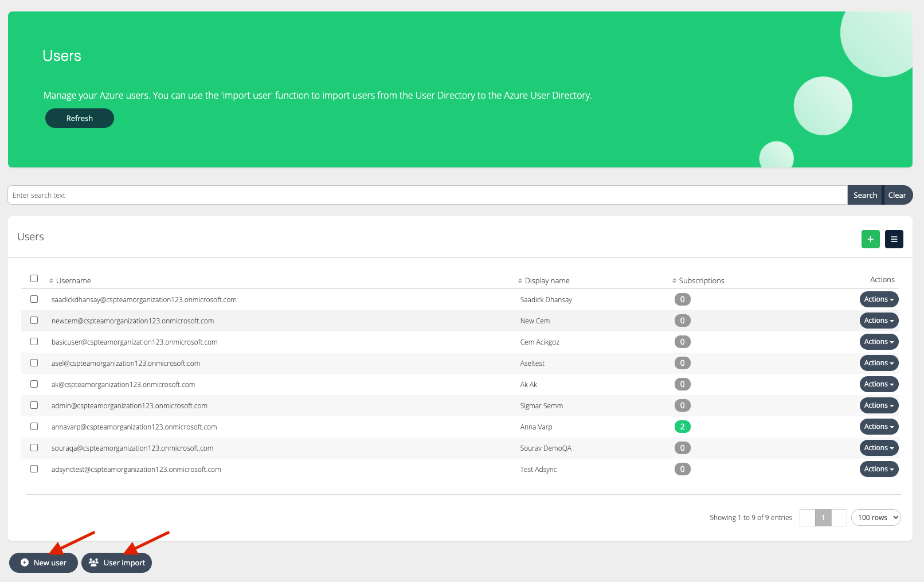
Task: Sort table by Username column icon
Action: [x=52, y=281]
